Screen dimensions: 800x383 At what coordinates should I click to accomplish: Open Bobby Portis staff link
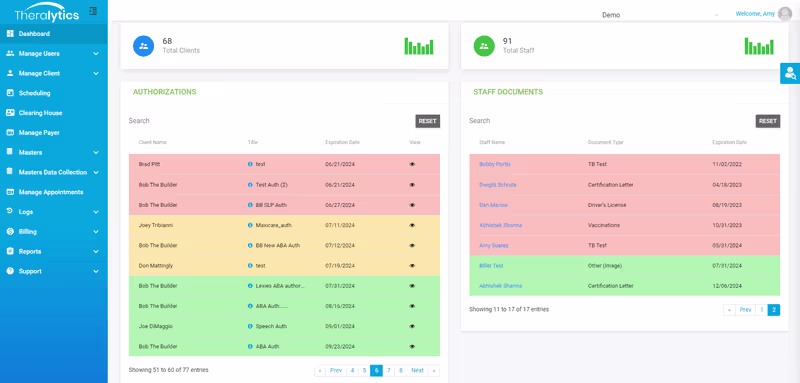pyautogui.click(x=495, y=165)
